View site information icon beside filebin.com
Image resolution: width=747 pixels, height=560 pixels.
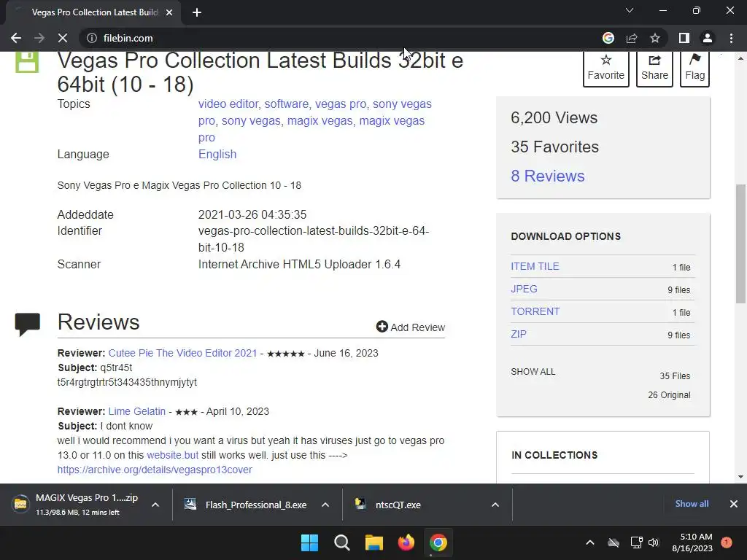point(92,38)
